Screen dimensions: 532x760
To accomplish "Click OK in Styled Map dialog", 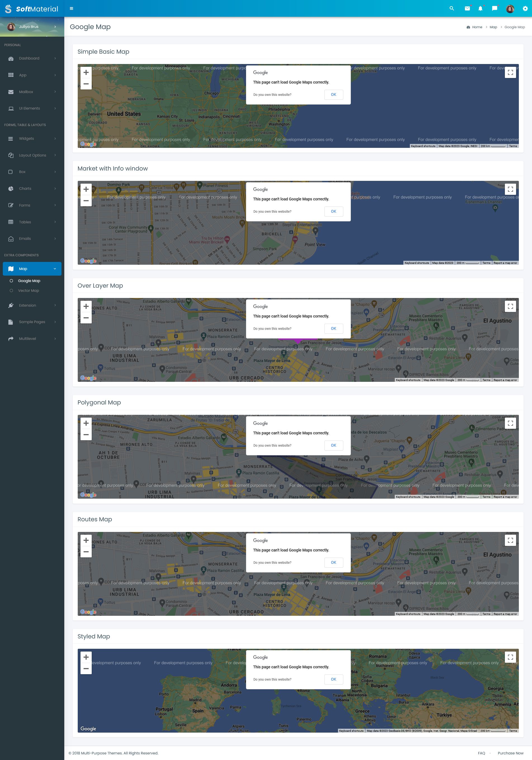I will click(x=333, y=679).
